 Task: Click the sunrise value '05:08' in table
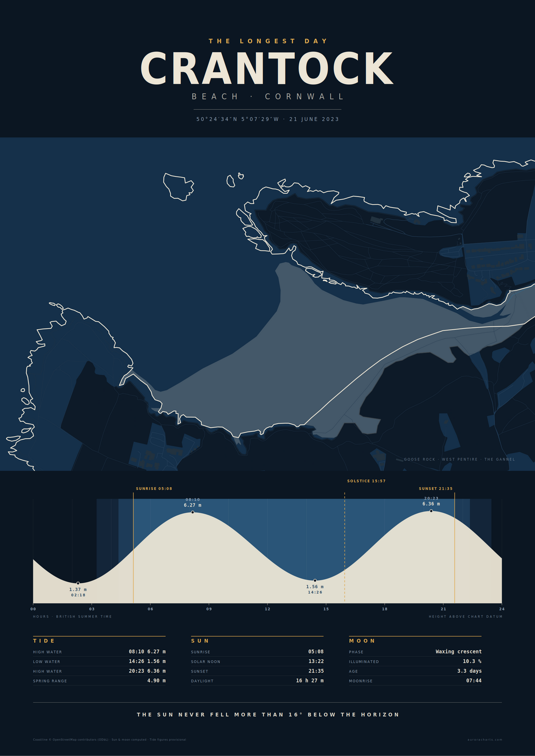point(316,652)
